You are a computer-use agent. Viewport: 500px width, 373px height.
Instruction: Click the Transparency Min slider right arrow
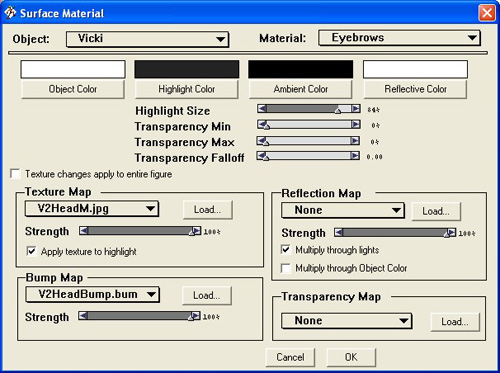point(356,124)
